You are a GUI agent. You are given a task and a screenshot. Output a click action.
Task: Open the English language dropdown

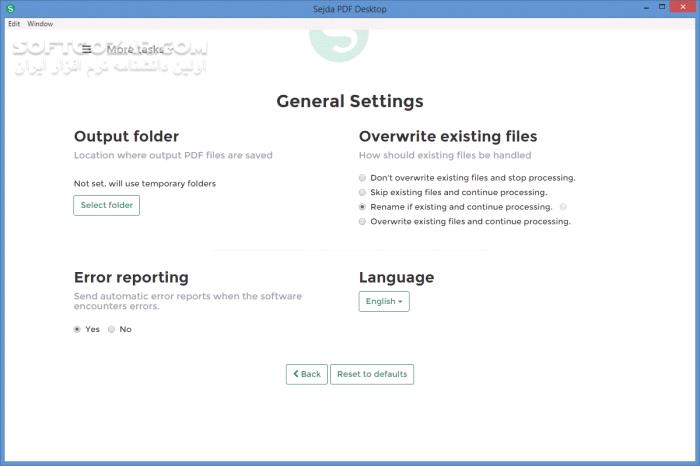coord(384,301)
